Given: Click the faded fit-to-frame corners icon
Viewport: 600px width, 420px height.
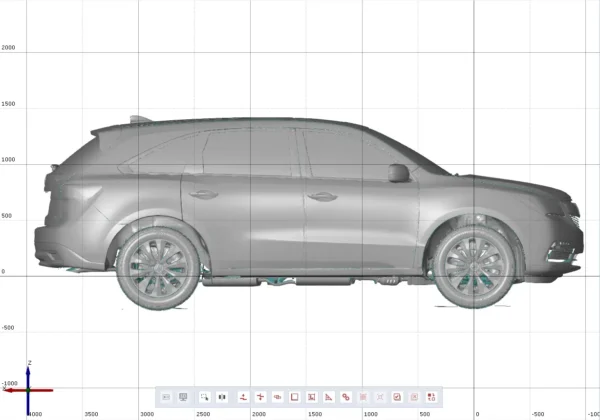Looking at the screenshot, I should click(380, 397).
